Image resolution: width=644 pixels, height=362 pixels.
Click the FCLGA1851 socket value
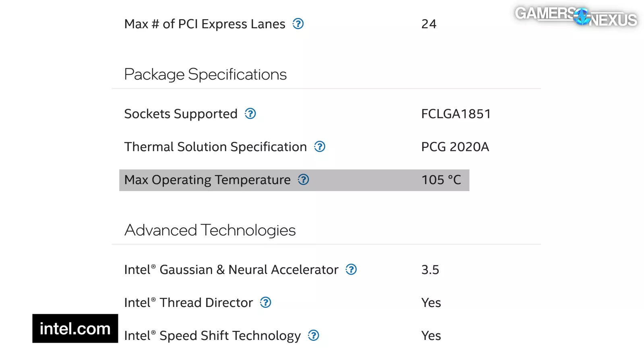[x=456, y=114]
